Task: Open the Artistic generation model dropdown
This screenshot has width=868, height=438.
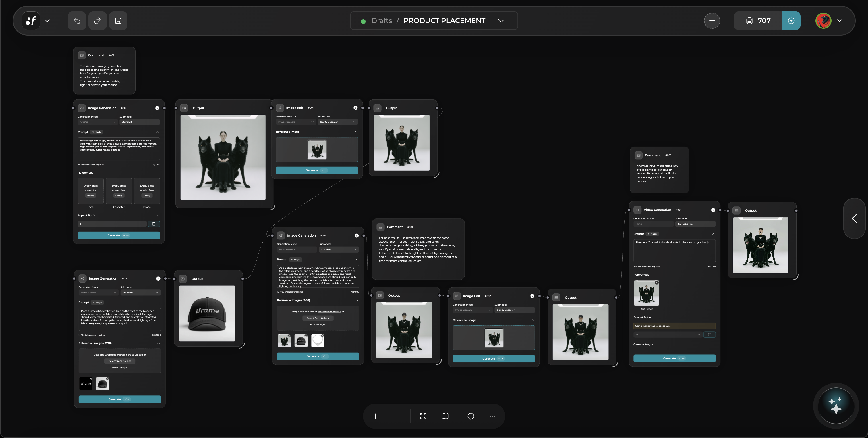Action: (97, 122)
